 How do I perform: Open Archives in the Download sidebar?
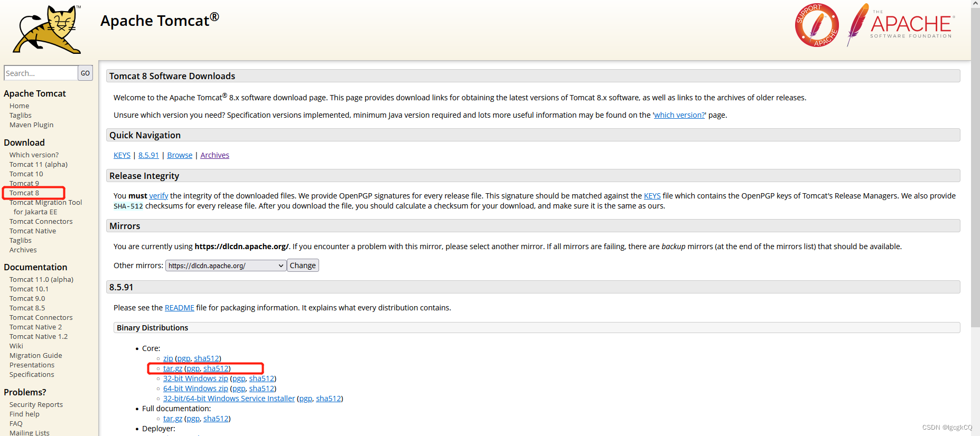pos(23,250)
